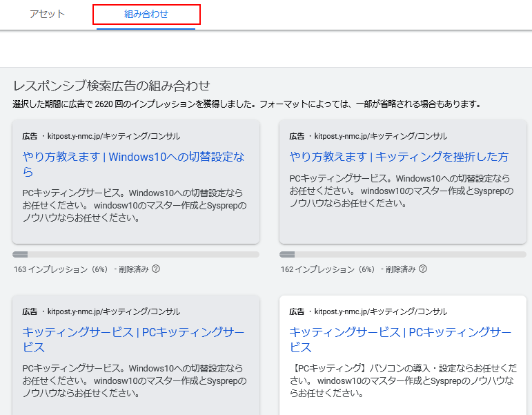Open キッティングサービス headline in white card
Screen dimensions: 532x415
pyautogui.click(x=400, y=339)
